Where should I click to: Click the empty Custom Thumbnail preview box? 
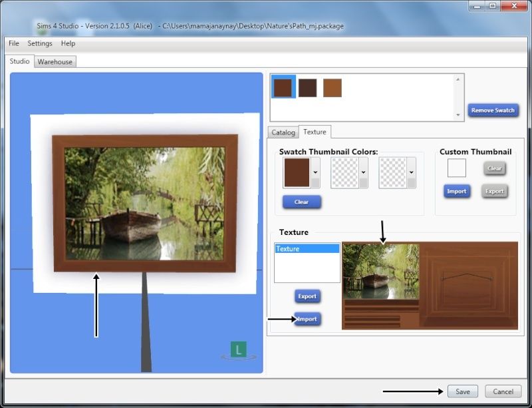(x=457, y=168)
